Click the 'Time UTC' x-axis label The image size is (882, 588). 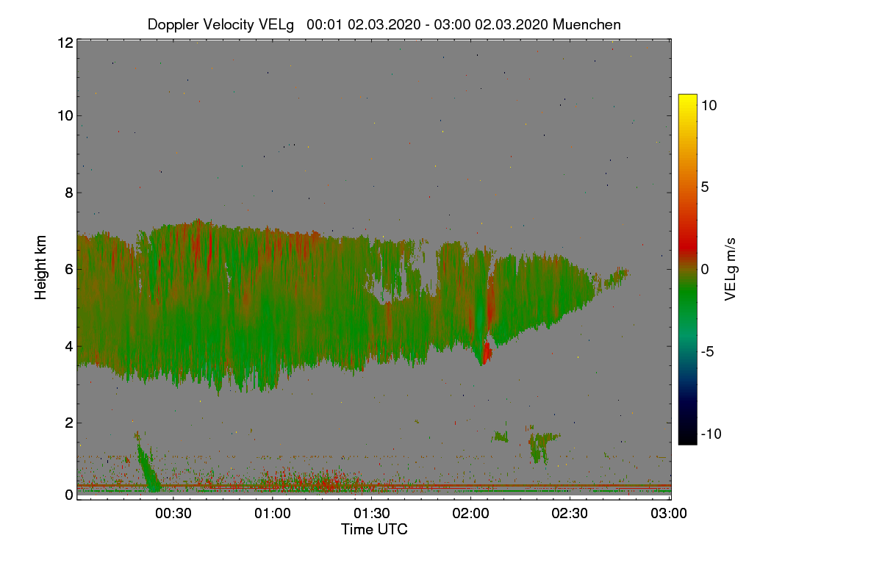point(374,529)
